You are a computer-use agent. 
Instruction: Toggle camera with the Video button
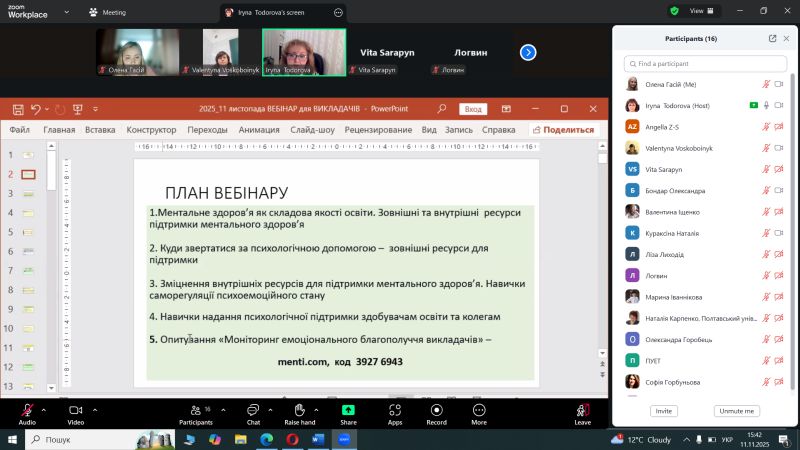pyautogui.click(x=75, y=410)
